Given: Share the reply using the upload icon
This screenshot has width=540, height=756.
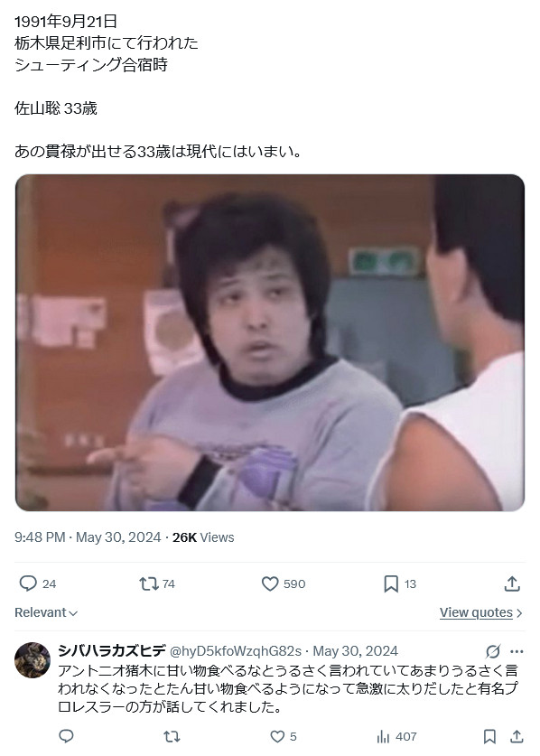Looking at the screenshot, I should (x=517, y=736).
